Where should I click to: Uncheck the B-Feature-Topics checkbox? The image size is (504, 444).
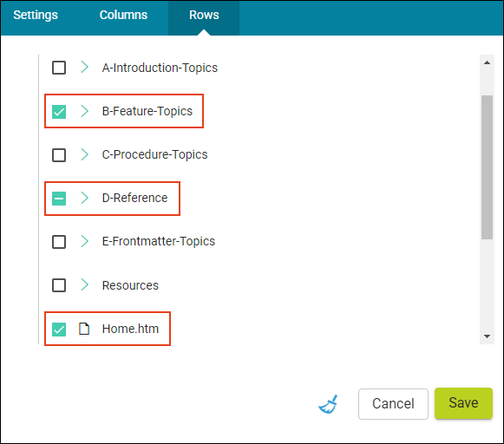point(59,112)
